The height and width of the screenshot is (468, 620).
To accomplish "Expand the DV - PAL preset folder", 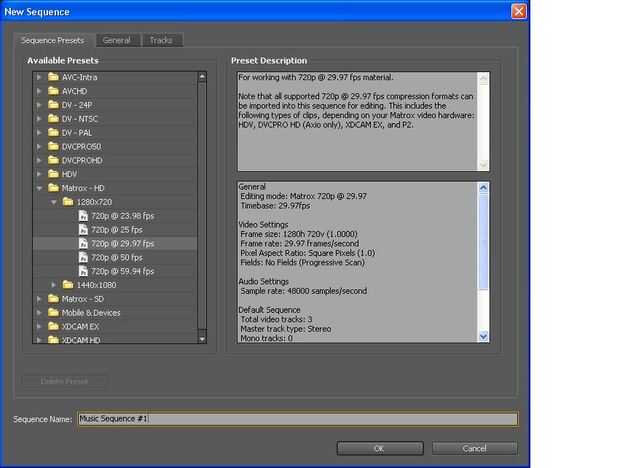I will (x=39, y=132).
